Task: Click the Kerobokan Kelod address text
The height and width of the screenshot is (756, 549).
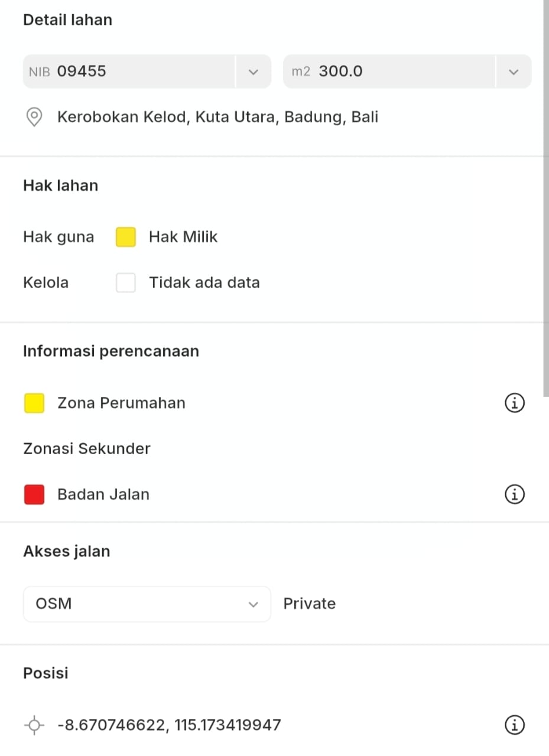Action: coord(217,117)
